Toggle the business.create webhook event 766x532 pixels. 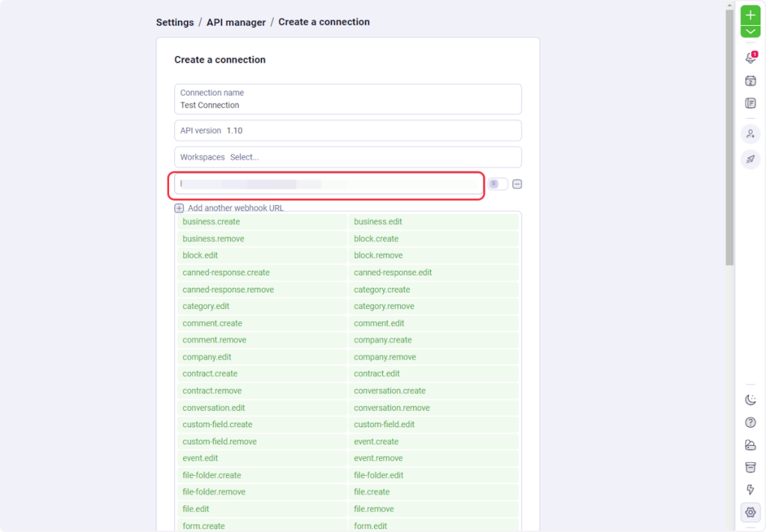pos(262,221)
